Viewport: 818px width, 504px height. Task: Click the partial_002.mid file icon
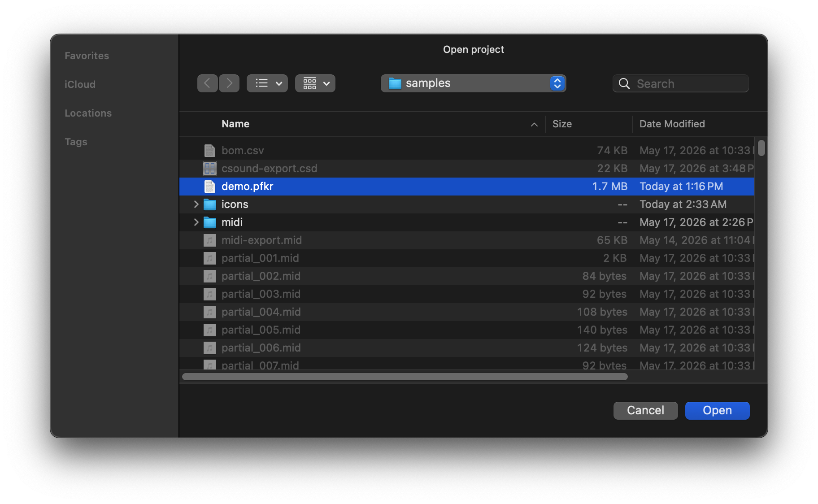click(x=210, y=276)
